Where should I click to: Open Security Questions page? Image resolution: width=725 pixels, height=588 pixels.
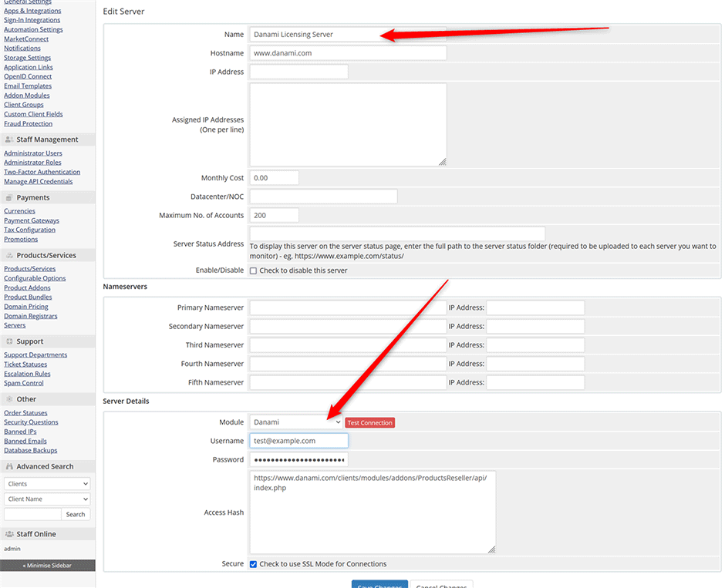coord(31,422)
